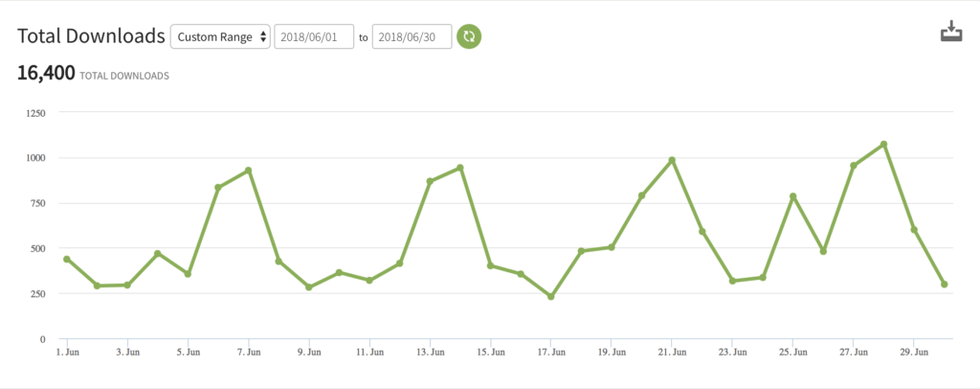Click the 16,400 total downloads figure
Viewport: 980px width, 389px height.
[46, 73]
